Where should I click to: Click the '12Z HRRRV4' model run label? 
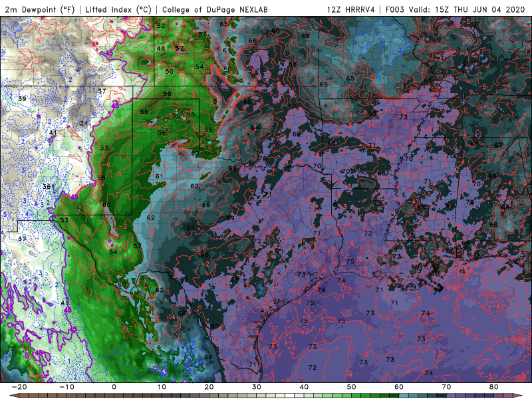(351, 9)
